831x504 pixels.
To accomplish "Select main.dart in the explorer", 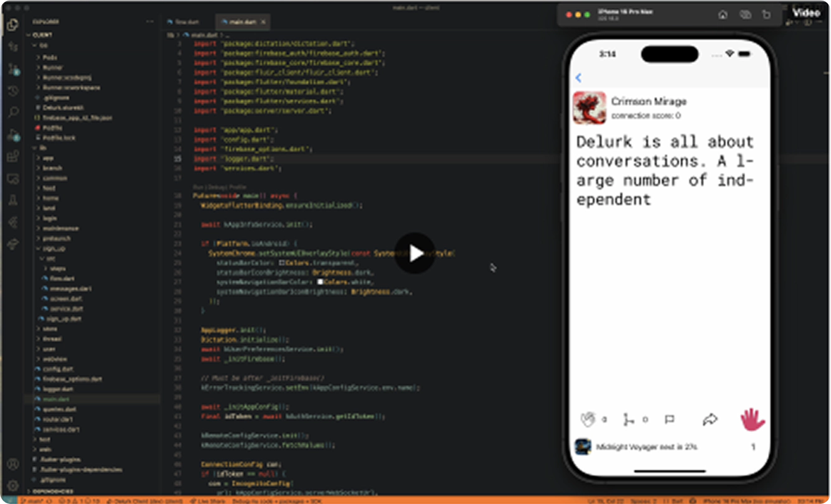I will [56, 399].
